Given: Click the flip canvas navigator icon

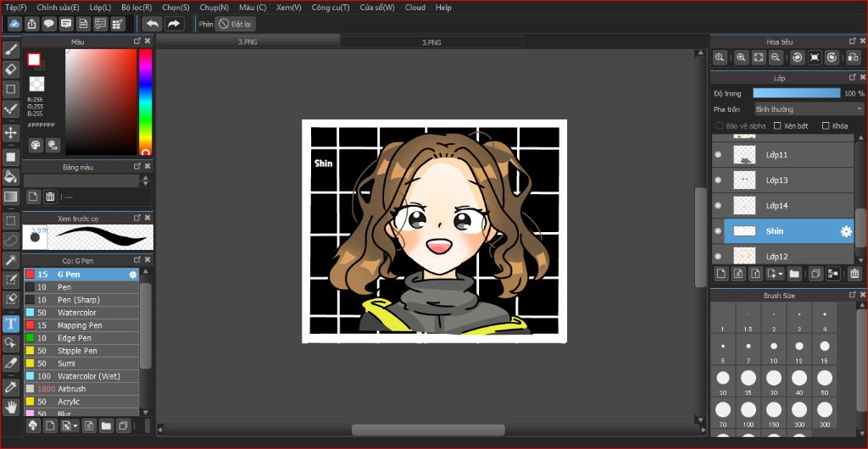Looking at the screenshot, I should (853, 57).
